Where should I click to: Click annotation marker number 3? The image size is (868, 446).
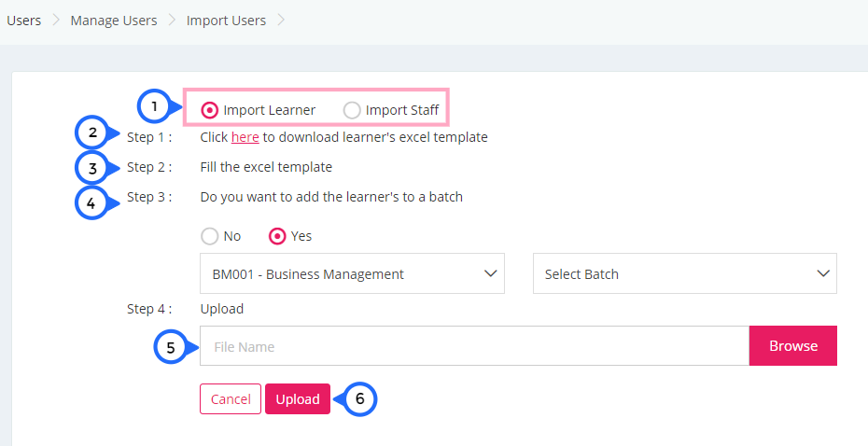92,168
